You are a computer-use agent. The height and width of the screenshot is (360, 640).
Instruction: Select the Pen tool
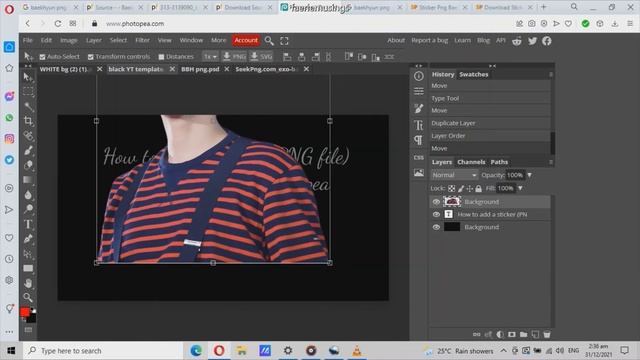coord(28,239)
